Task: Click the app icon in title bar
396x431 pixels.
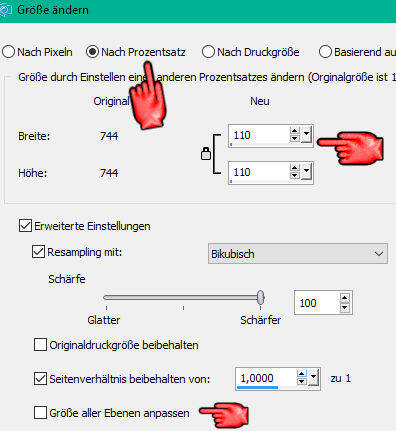Action: click(x=5, y=10)
